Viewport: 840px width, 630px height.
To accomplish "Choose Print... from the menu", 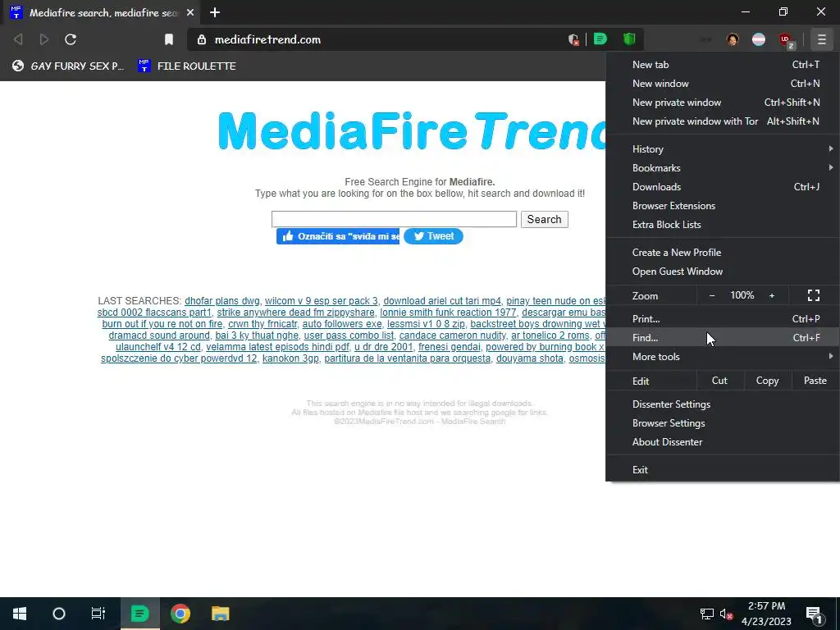I will pyautogui.click(x=723, y=319).
